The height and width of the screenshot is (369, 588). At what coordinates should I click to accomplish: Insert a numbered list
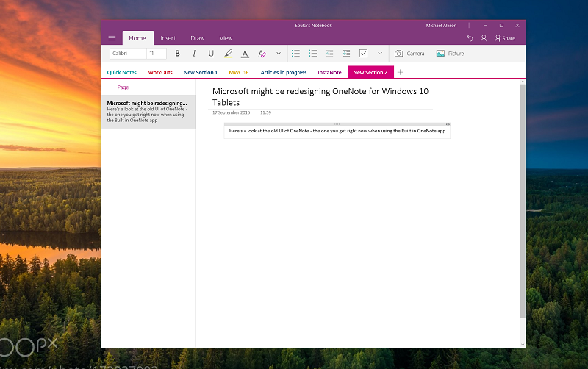(312, 54)
